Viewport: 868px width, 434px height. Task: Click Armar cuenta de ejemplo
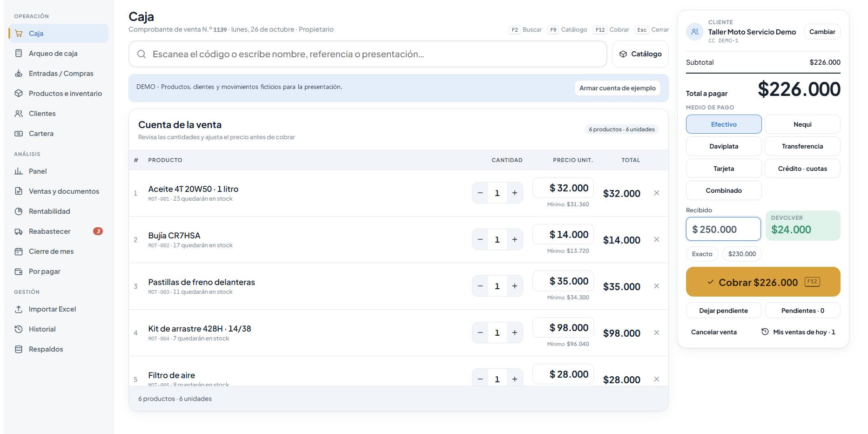coord(617,88)
